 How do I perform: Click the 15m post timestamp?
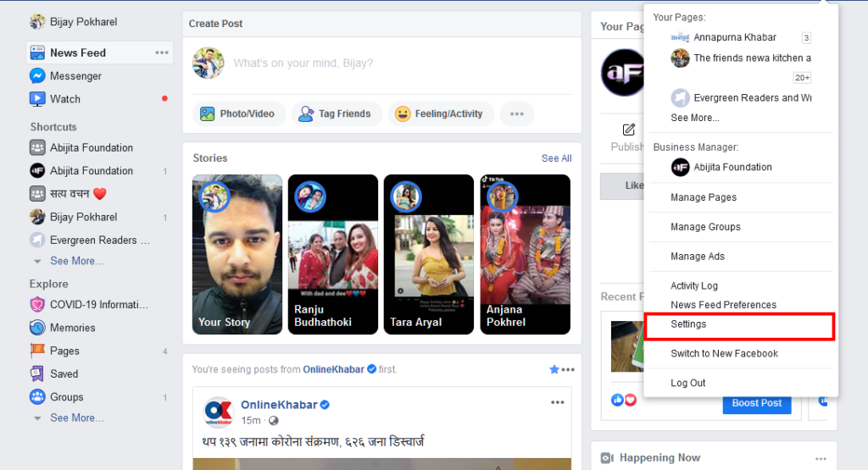[x=251, y=420]
